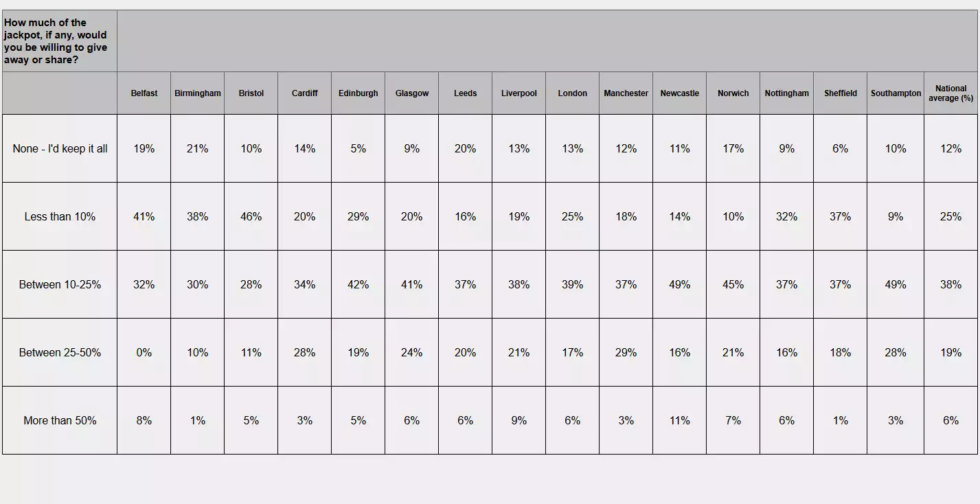Image resolution: width=980 pixels, height=504 pixels.
Task: Click the 'More than 50%' row label
Action: (60, 420)
